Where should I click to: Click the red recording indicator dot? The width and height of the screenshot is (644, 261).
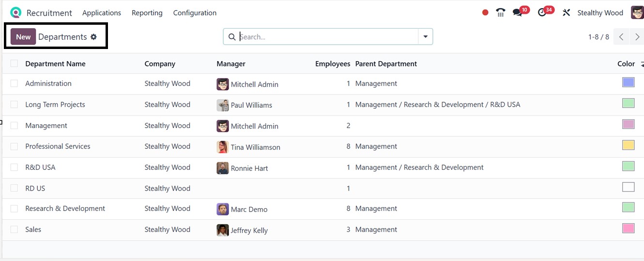485,13
